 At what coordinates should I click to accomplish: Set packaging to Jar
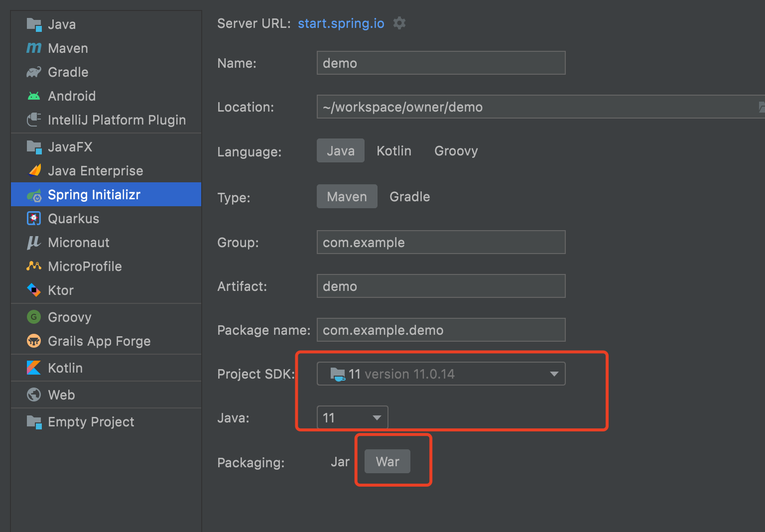(x=340, y=462)
